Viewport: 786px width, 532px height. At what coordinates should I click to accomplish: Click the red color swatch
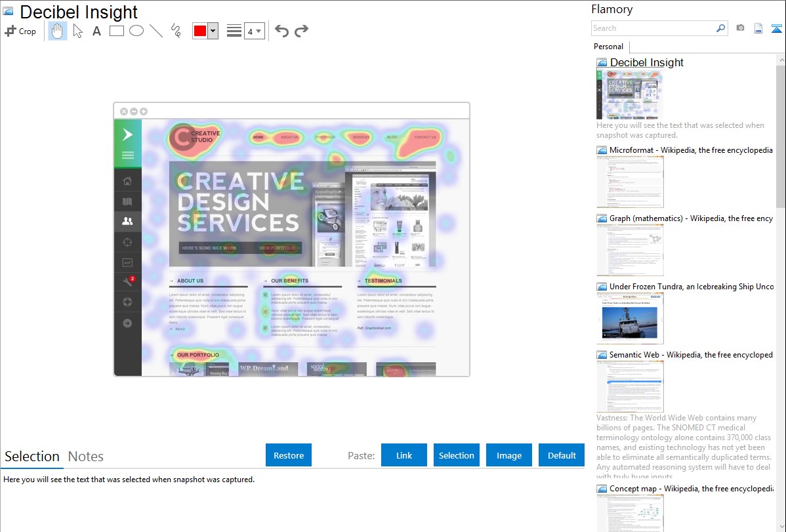(x=200, y=31)
